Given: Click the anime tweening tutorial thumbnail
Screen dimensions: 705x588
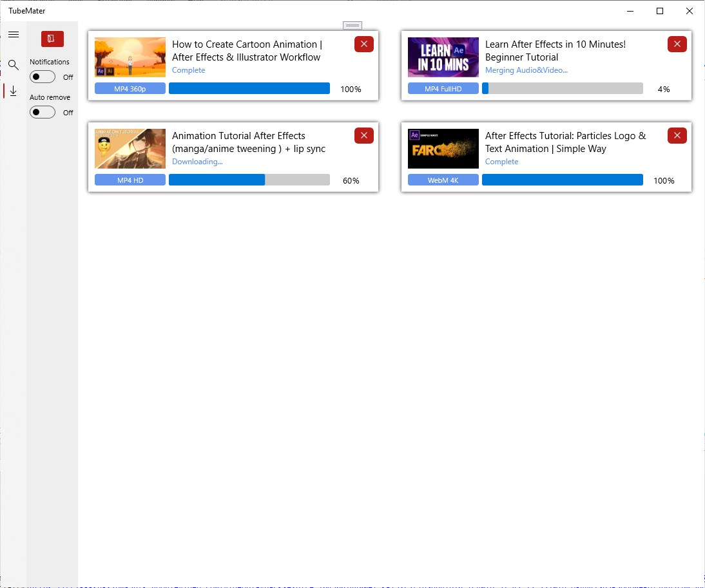Looking at the screenshot, I should point(130,149).
